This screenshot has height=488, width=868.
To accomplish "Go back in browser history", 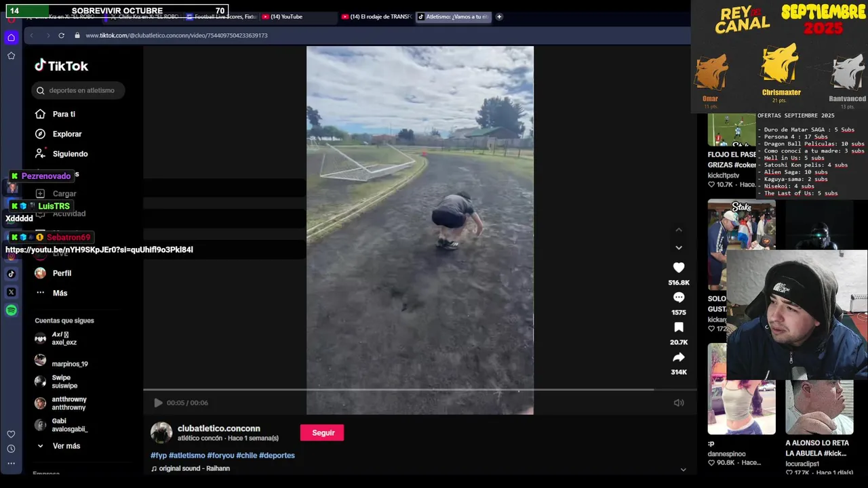I will (31, 35).
